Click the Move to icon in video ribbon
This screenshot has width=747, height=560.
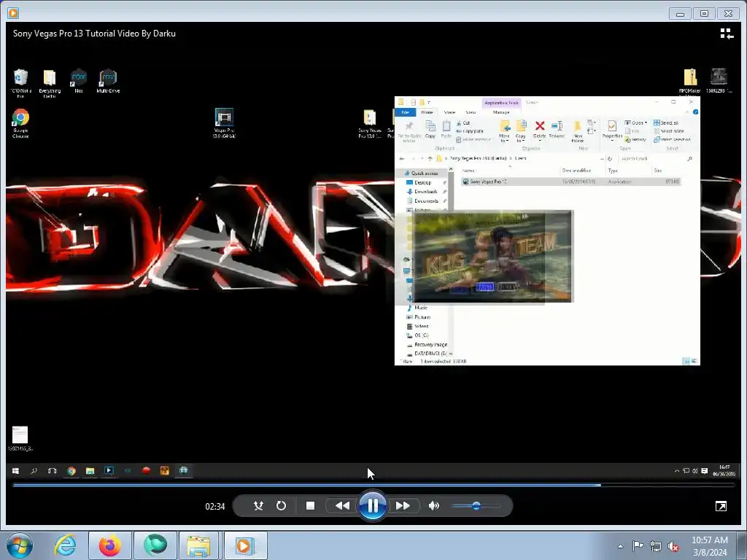click(504, 131)
